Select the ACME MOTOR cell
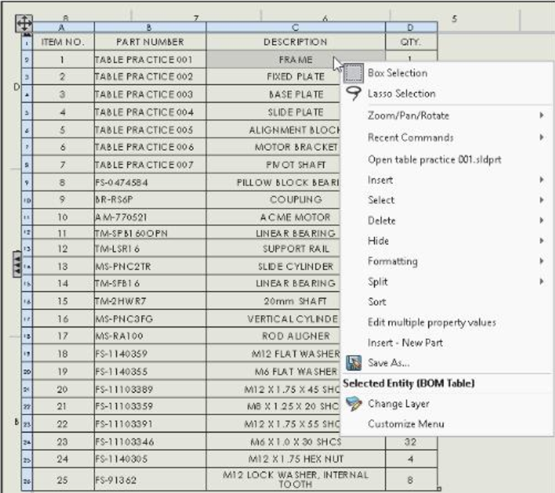Viewport: 555px width, 493px height. [x=273, y=217]
